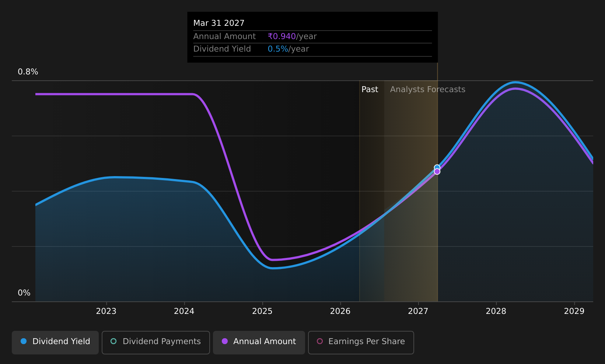Click the 2024 x-axis label
Screen dimensions: 605x364
tap(184, 311)
